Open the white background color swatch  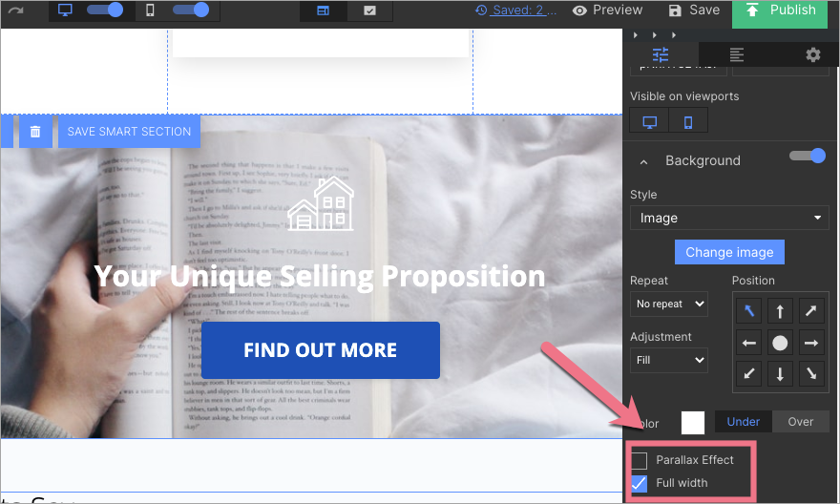point(692,422)
